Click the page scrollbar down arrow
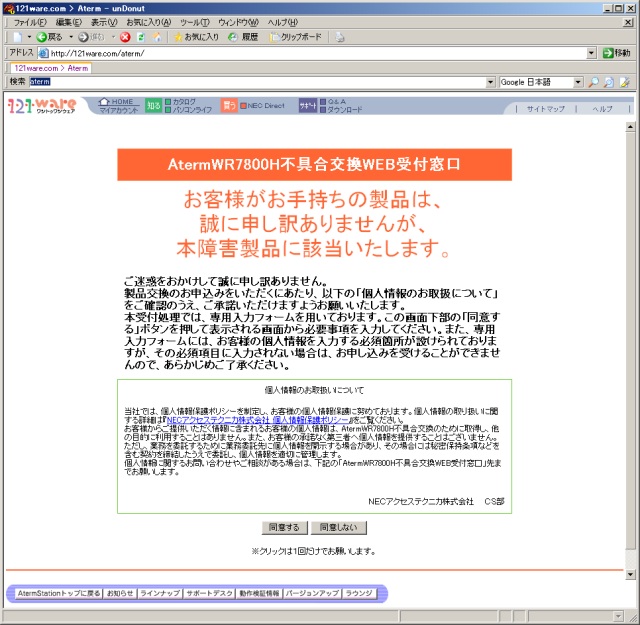The width and height of the screenshot is (640, 625). coord(630,574)
